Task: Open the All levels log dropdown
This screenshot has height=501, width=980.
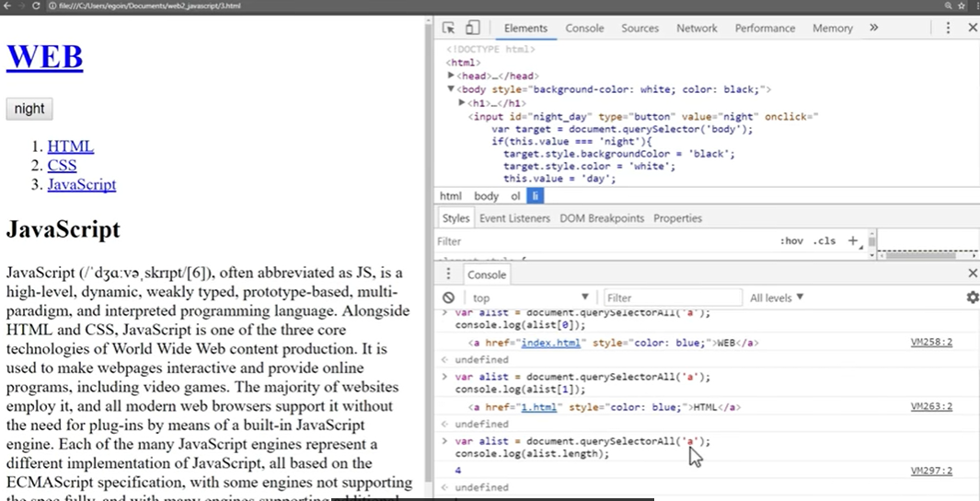Action: tap(777, 297)
